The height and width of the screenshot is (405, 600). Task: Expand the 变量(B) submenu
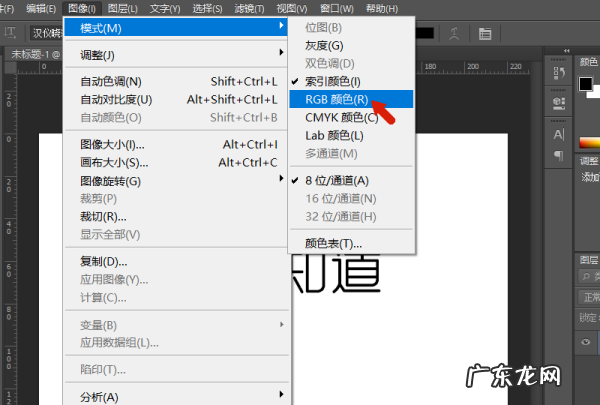[176, 325]
